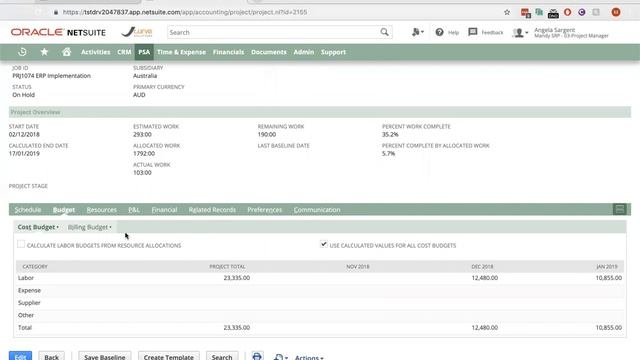The image size is (640, 360).
Task: Open the Documents menu
Action: pyautogui.click(x=269, y=52)
